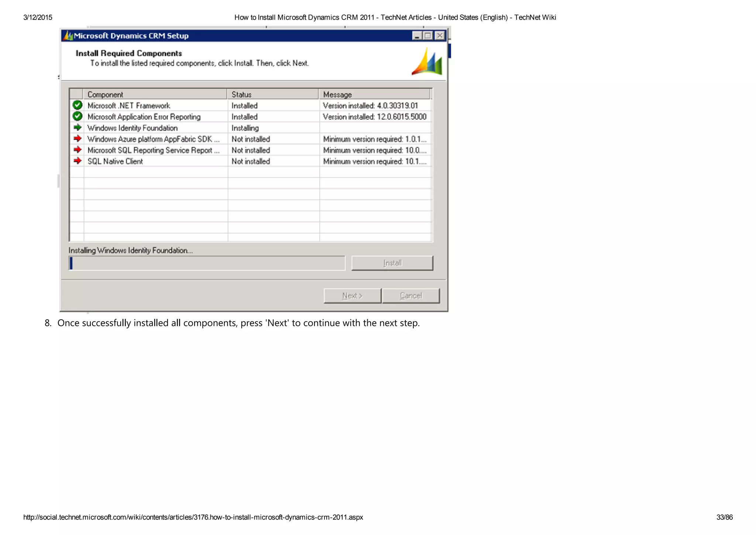
Task: Click the 'Not installed' status for Microsoft SQL Reporting Service
Action: tap(251, 150)
